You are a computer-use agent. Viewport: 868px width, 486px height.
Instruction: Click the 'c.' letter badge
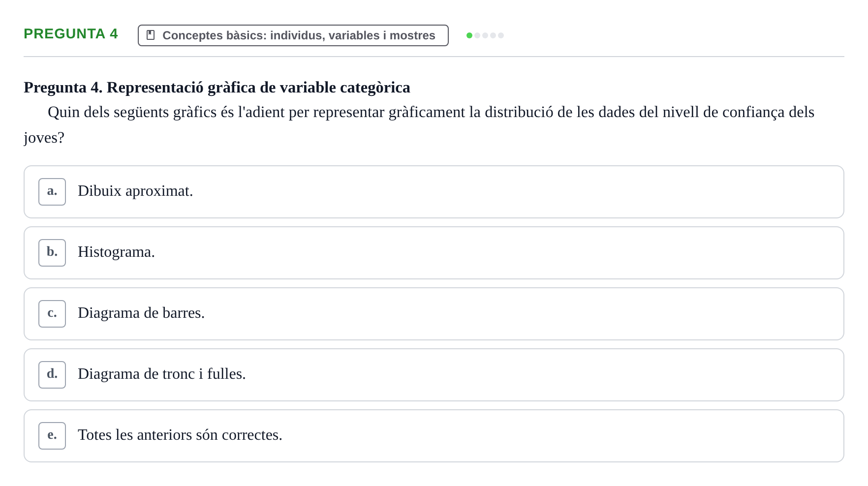pyautogui.click(x=52, y=314)
